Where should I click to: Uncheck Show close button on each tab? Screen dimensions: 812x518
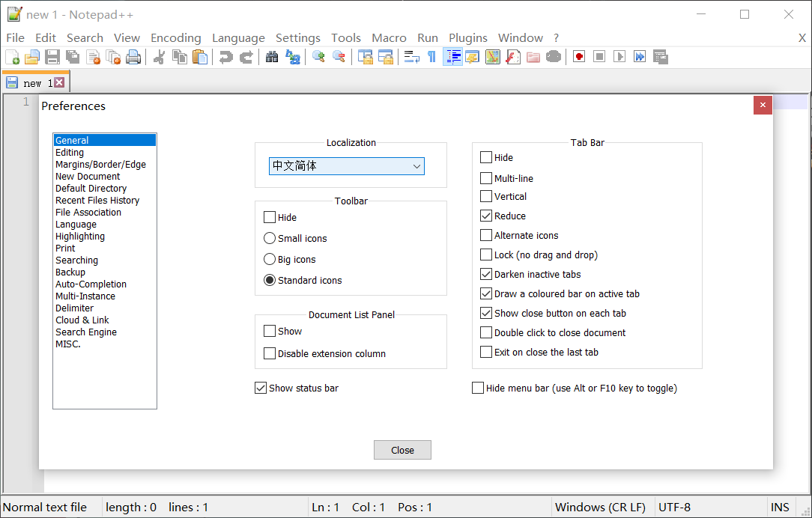(485, 313)
